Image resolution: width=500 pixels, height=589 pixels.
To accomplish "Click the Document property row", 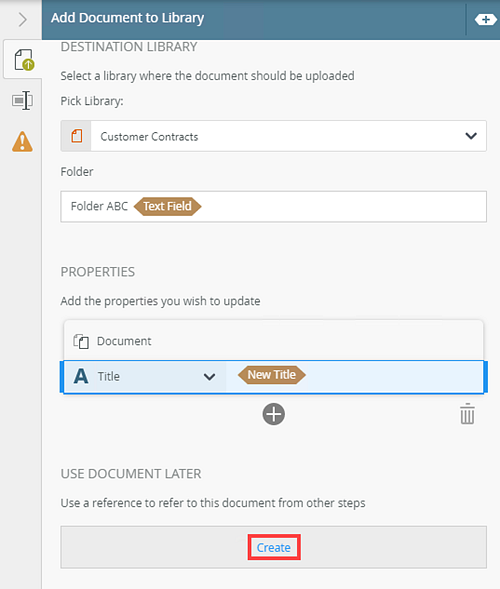I will click(x=273, y=341).
